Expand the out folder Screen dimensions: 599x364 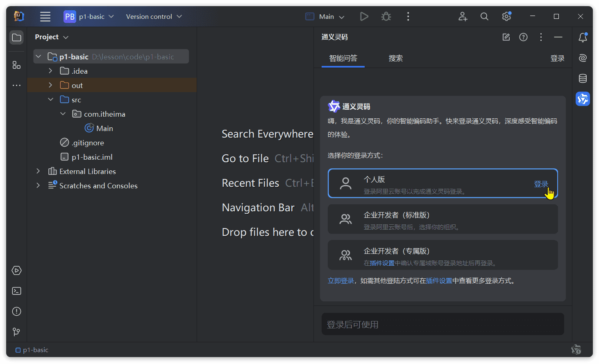point(50,85)
